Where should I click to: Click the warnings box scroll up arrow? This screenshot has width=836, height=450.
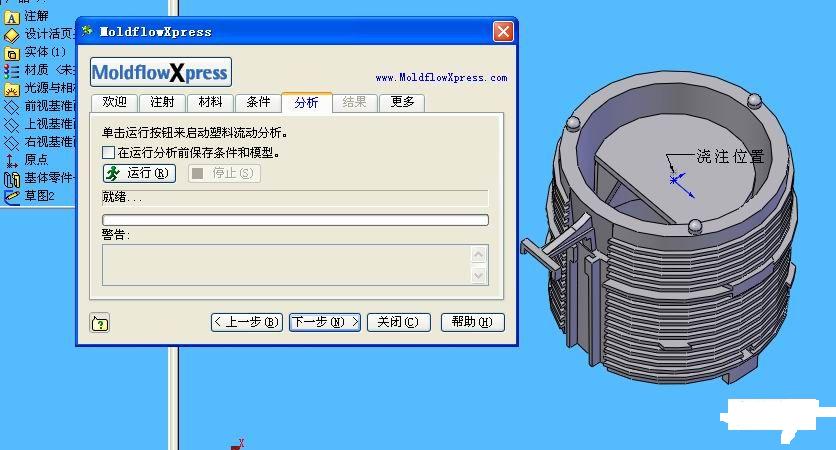click(478, 255)
